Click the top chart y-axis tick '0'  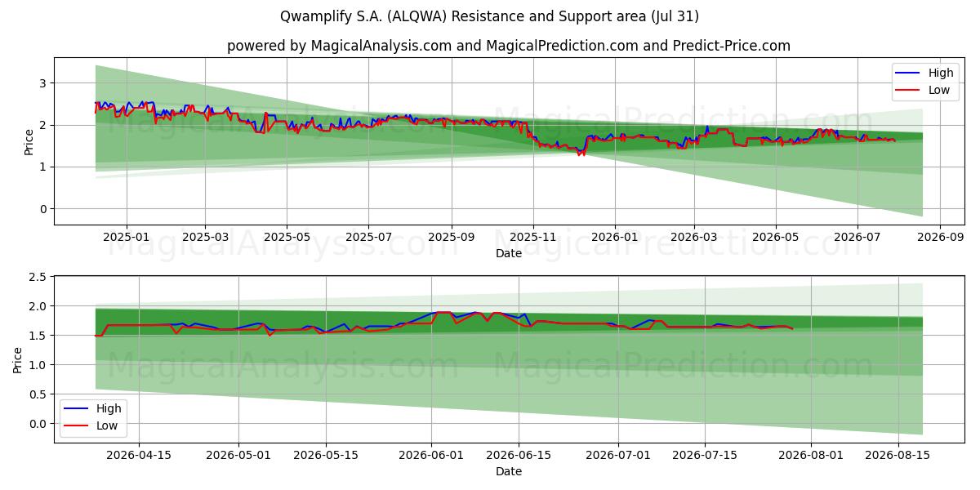click(44, 209)
